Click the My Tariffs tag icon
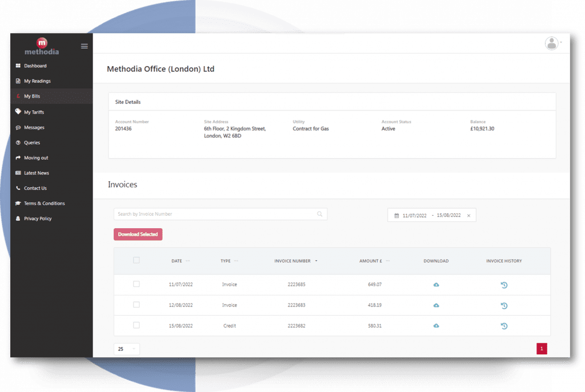 tap(19, 112)
